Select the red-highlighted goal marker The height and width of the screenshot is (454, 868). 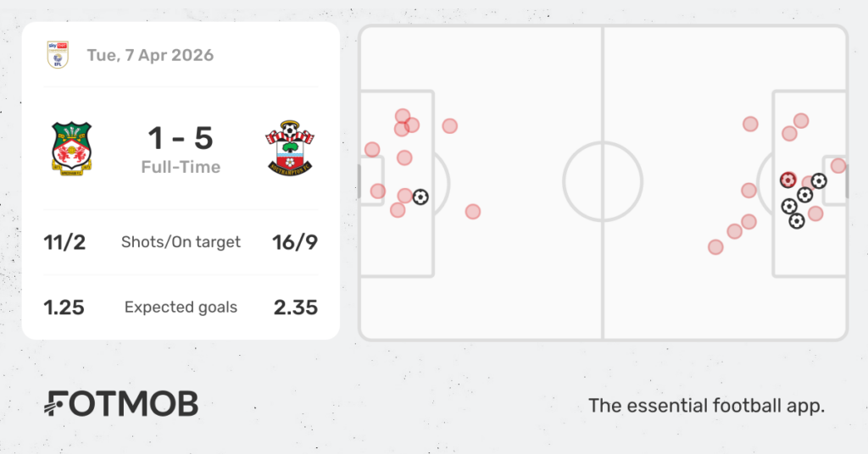pyautogui.click(x=787, y=180)
